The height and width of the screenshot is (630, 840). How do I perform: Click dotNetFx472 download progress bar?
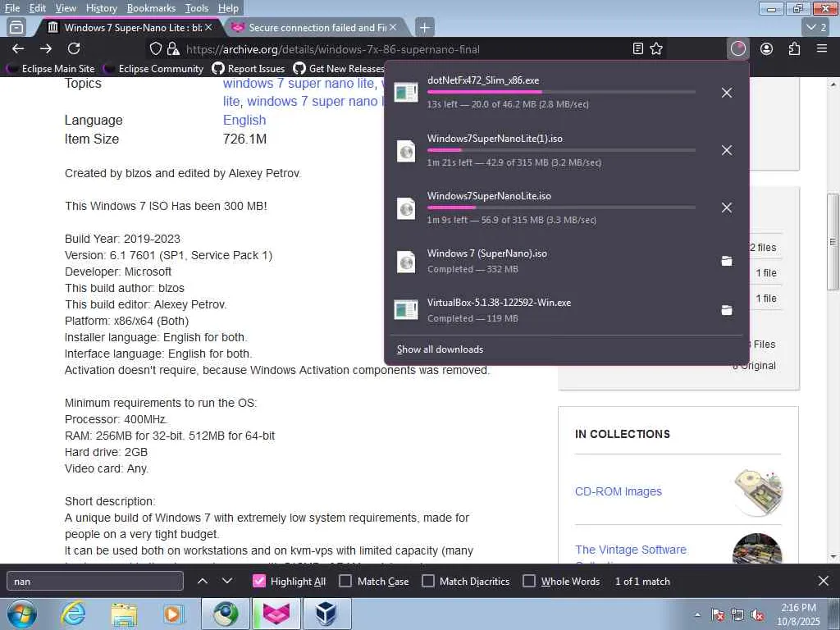click(561, 92)
